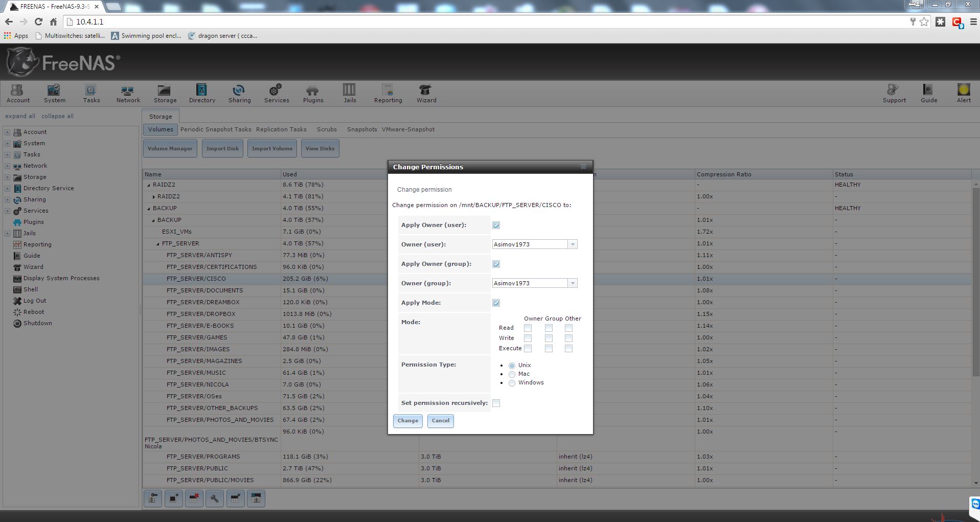This screenshot has width=980, height=522.
Task: Expand the Services tree node in sidebar
Action: 7,211
